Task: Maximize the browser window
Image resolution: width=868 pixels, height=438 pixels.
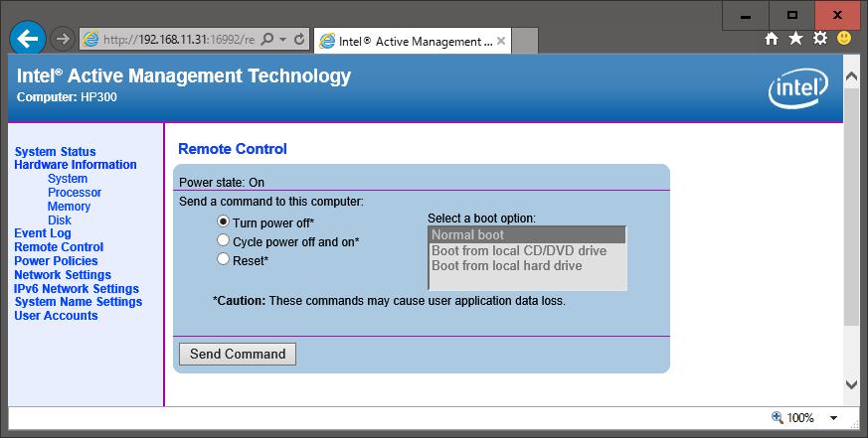Action: tap(792, 16)
